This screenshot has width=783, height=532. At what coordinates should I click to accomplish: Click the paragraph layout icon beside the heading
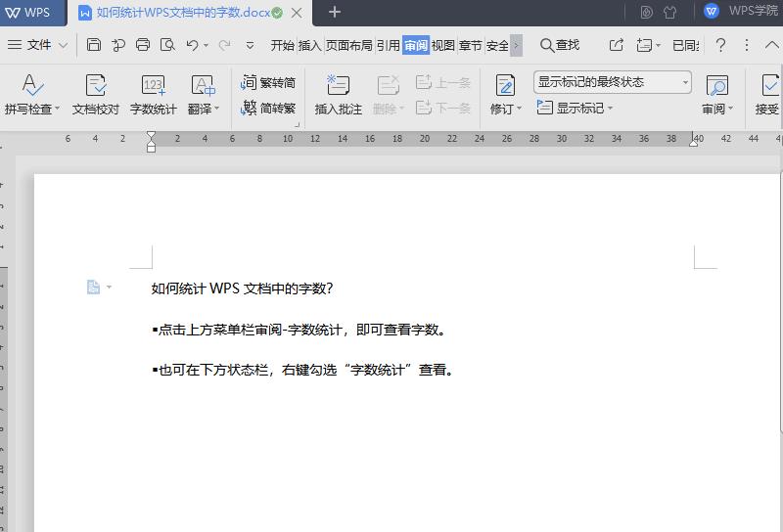(93, 287)
